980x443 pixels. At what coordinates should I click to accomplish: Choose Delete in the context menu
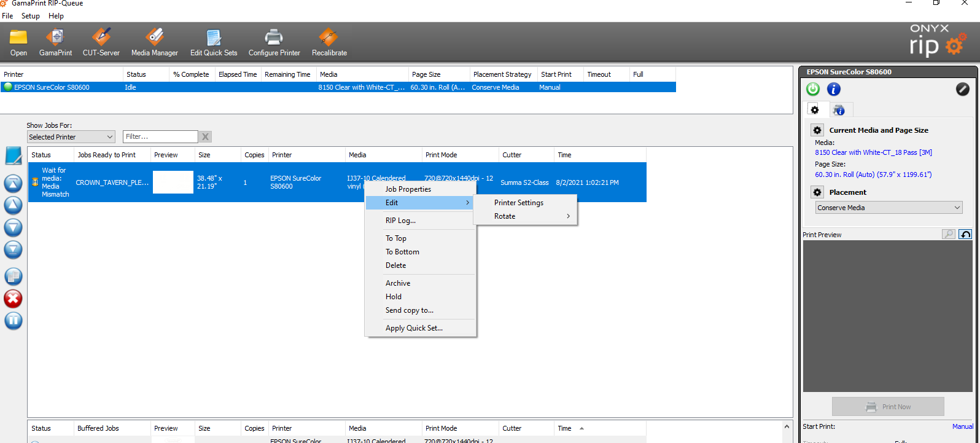click(x=396, y=265)
